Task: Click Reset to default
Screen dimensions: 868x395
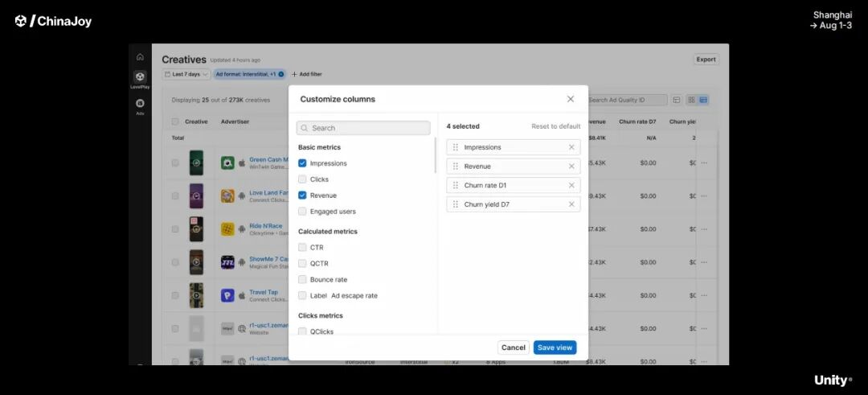Action: coord(556,126)
